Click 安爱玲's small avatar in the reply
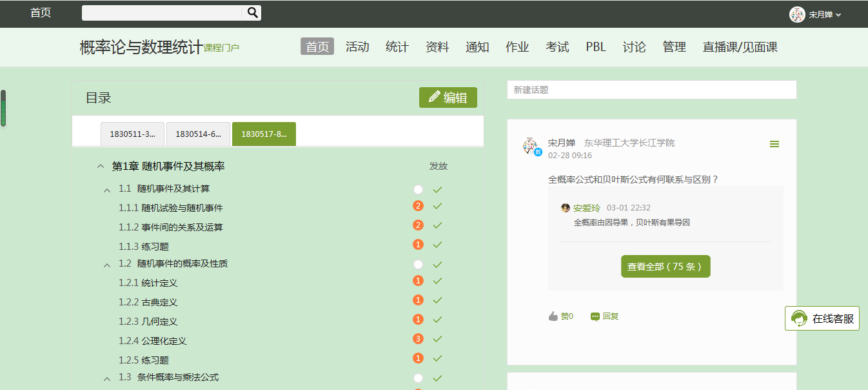The height and width of the screenshot is (390, 868). [566, 208]
